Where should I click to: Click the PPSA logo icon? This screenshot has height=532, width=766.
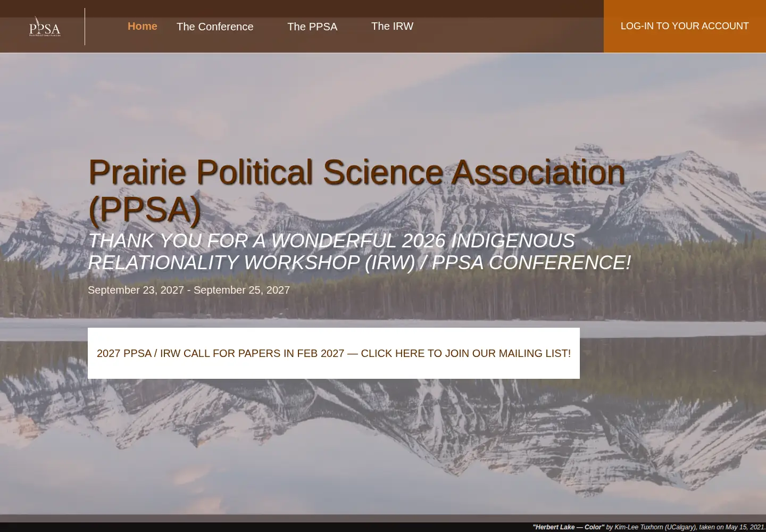pyautogui.click(x=45, y=27)
